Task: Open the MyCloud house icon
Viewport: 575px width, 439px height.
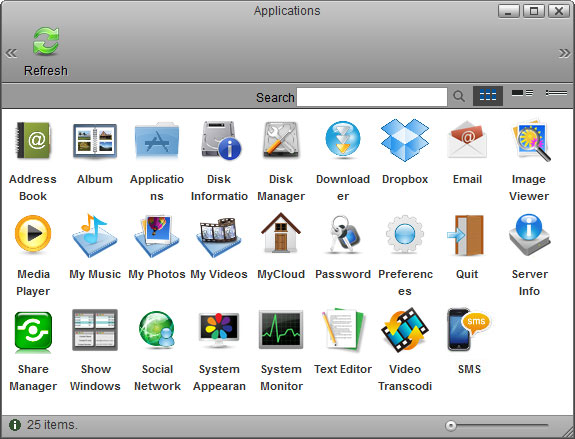Action: 281,233
